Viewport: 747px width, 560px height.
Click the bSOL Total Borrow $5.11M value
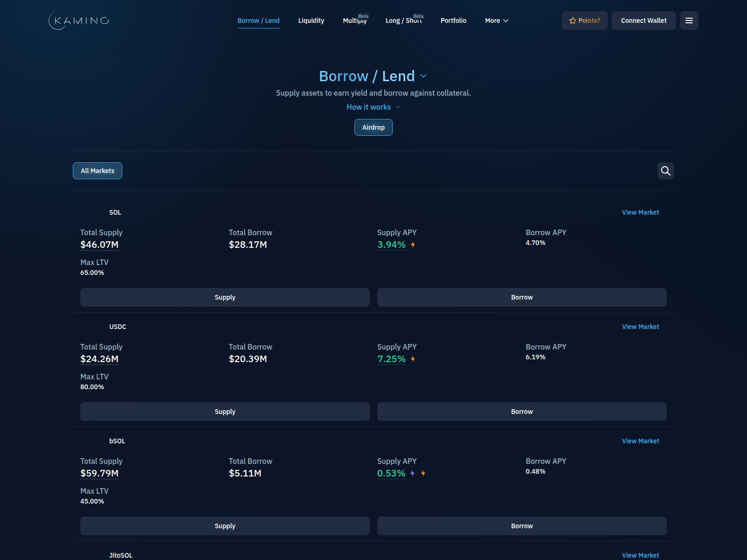tap(245, 473)
